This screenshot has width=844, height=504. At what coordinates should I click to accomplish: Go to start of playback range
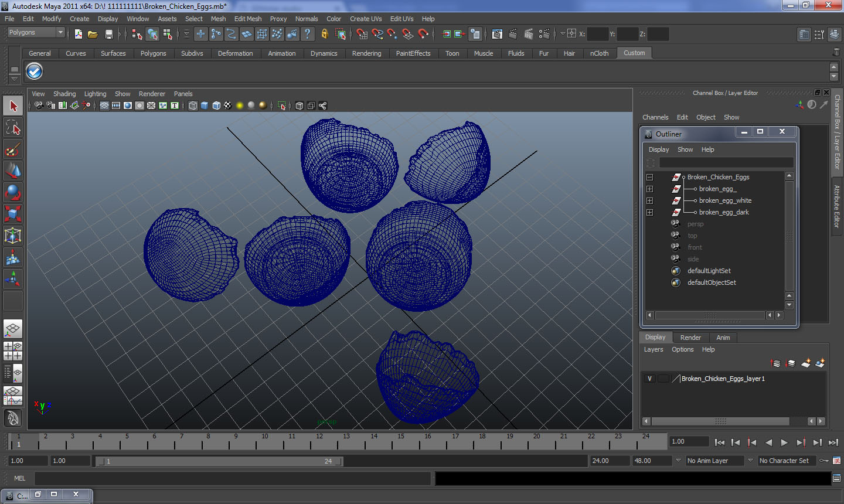720,442
